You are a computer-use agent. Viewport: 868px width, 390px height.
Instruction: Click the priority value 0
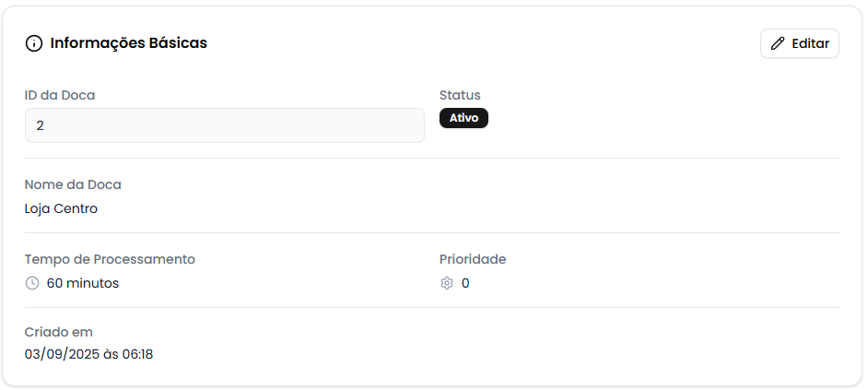pos(465,283)
